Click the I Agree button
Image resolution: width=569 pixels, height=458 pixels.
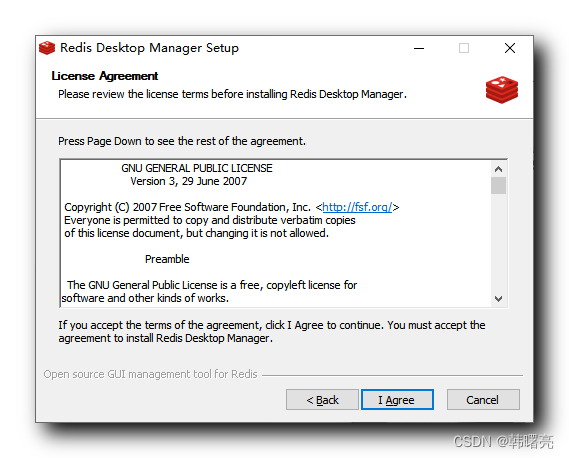pos(397,400)
